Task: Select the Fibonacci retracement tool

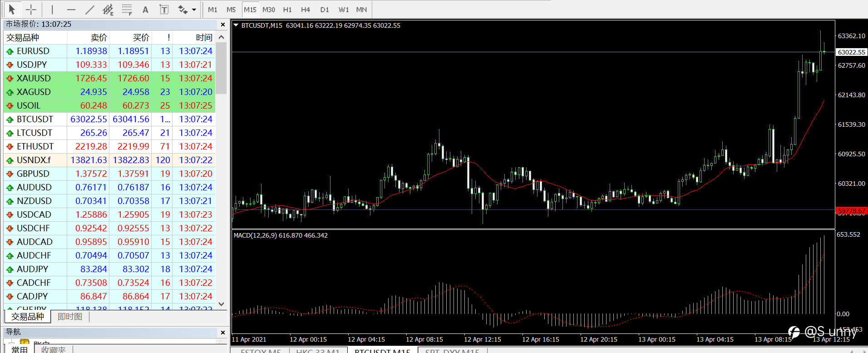Action: (127, 9)
